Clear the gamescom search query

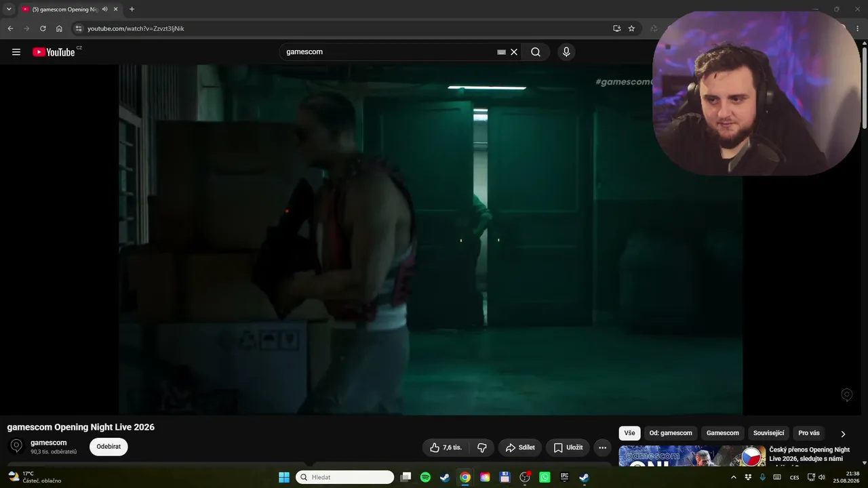pos(514,52)
